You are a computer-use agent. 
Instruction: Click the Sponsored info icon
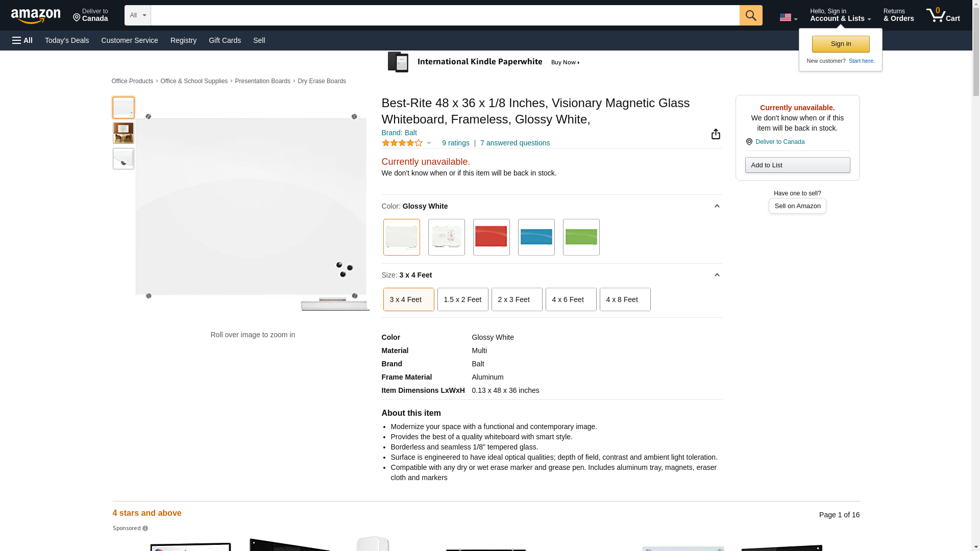(145, 529)
